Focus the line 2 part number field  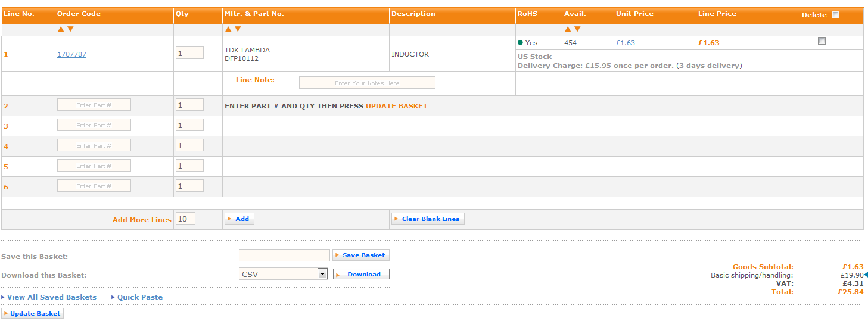click(x=94, y=105)
